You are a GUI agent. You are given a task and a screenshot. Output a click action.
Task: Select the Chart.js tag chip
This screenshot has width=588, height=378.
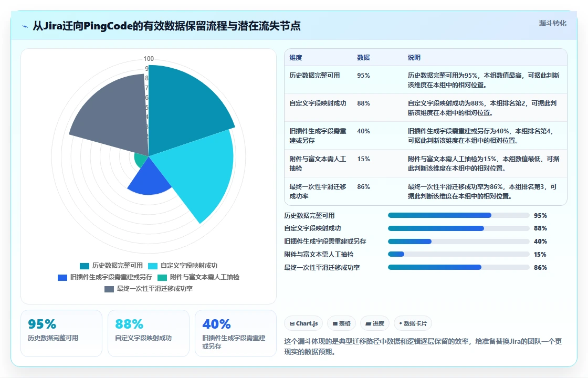click(x=303, y=323)
